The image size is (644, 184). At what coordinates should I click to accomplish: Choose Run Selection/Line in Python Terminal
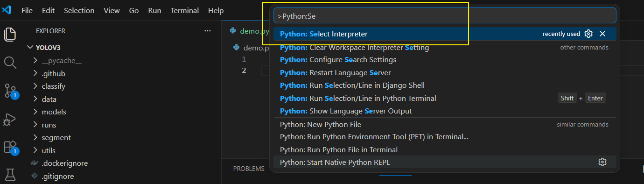(x=445, y=98)
